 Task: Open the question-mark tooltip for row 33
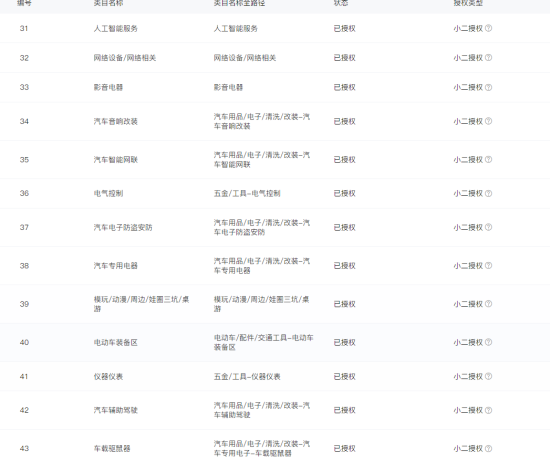coord(488,87)
